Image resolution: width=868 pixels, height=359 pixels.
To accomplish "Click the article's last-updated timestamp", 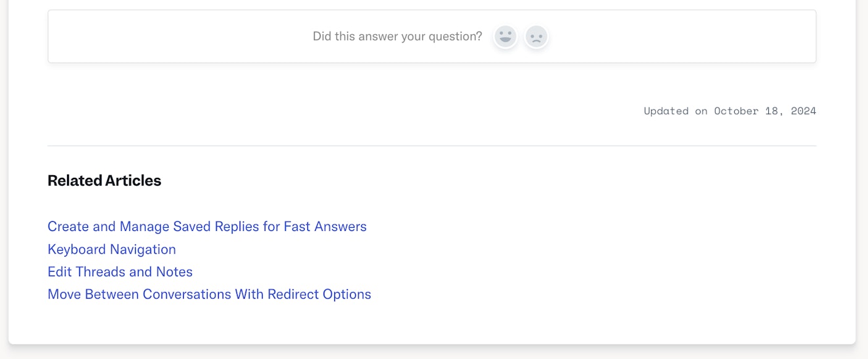I will [729, 111].
